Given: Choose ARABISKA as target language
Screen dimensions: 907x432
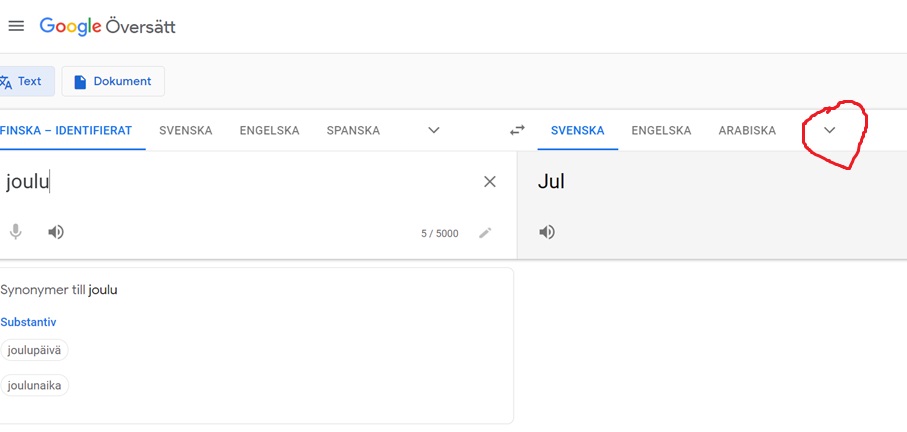Looking at the screenshot, I should point(747,131).
